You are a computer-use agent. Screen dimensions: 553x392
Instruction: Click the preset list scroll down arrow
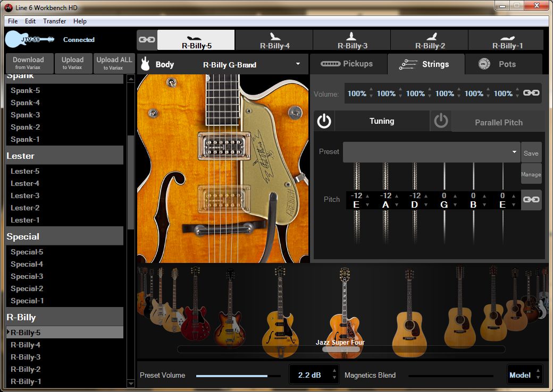coord(130,383)
